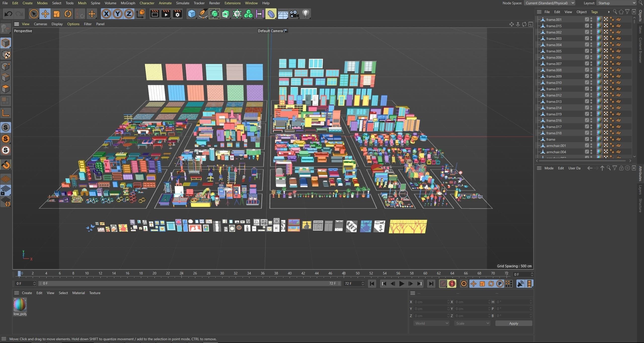The image size is (644, 343).
Task: Select the low_poly material swatch
Action: tap(20, 304)
